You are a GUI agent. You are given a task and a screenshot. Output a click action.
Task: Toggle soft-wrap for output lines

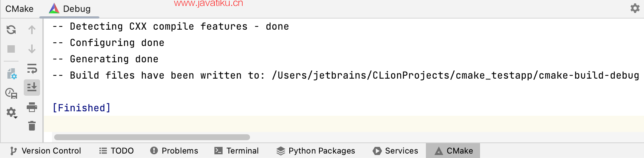32,69
